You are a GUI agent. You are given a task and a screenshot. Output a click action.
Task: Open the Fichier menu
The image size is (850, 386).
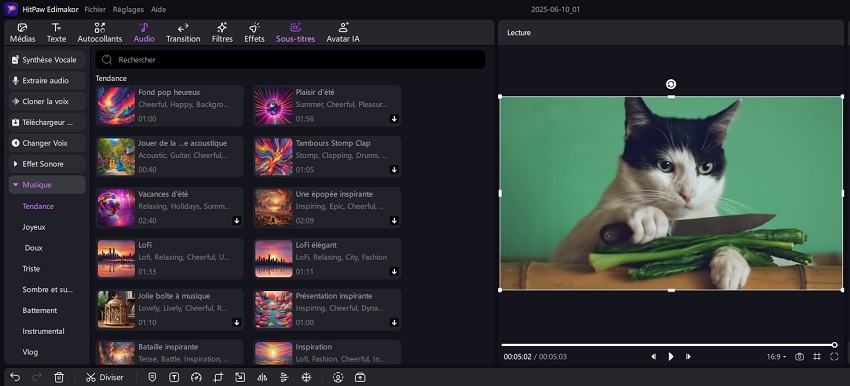pyautogui.click(x=95, y=9)
